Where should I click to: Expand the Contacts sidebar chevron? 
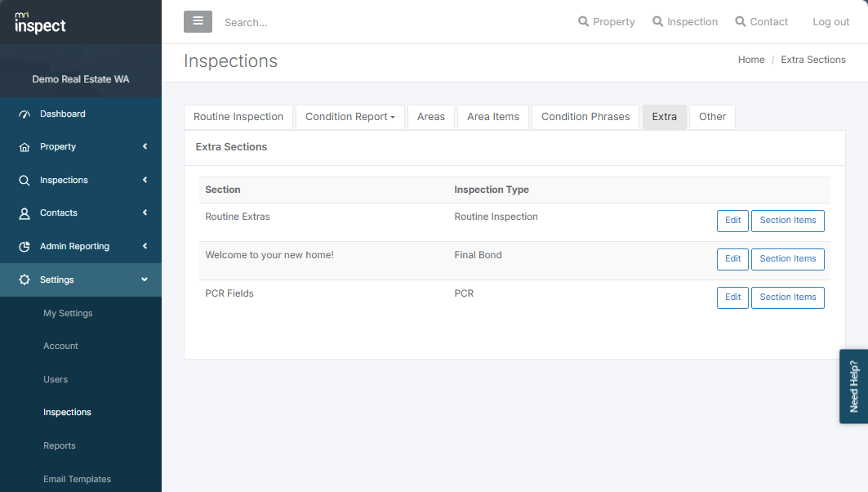[145, 212]
